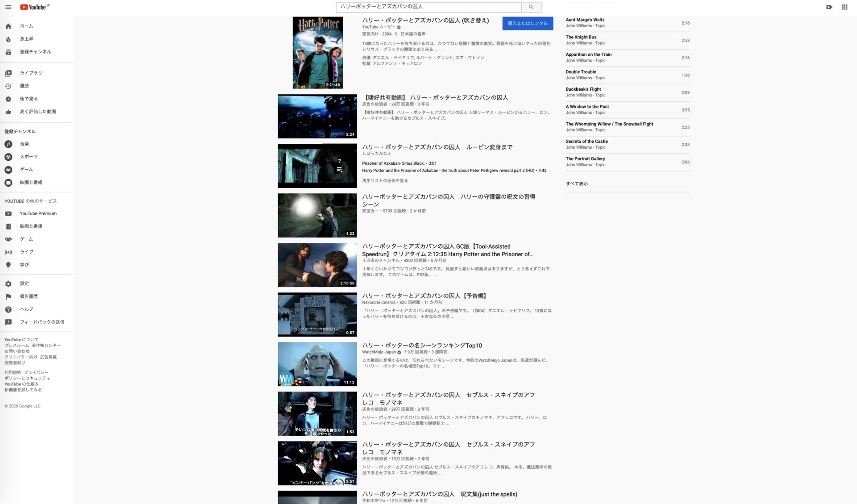The image size is (857, 504).
Task: Click the History sidebar icon
Action: 9,86
